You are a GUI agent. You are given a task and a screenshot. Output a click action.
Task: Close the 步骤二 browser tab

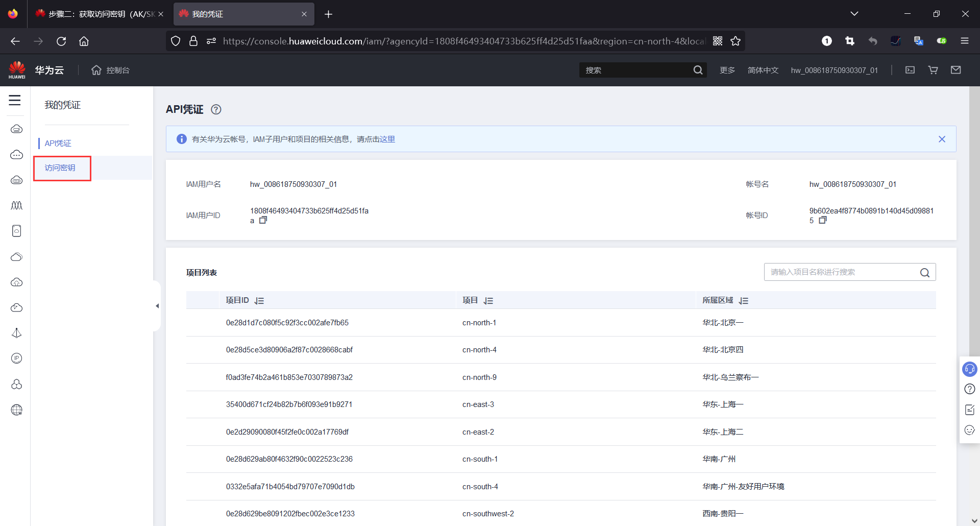pyautogui.click(x=161, y=14)
